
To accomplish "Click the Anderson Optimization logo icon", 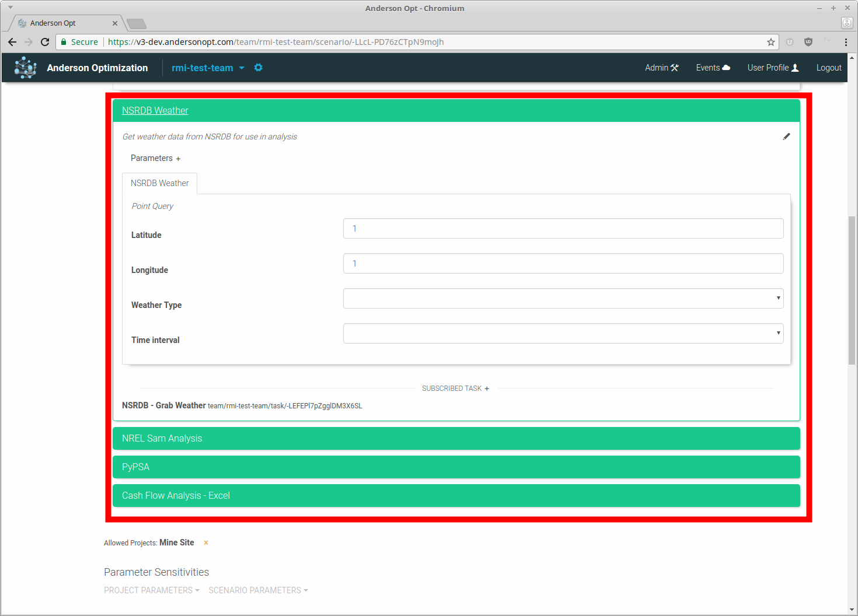I will click(25, 68).
